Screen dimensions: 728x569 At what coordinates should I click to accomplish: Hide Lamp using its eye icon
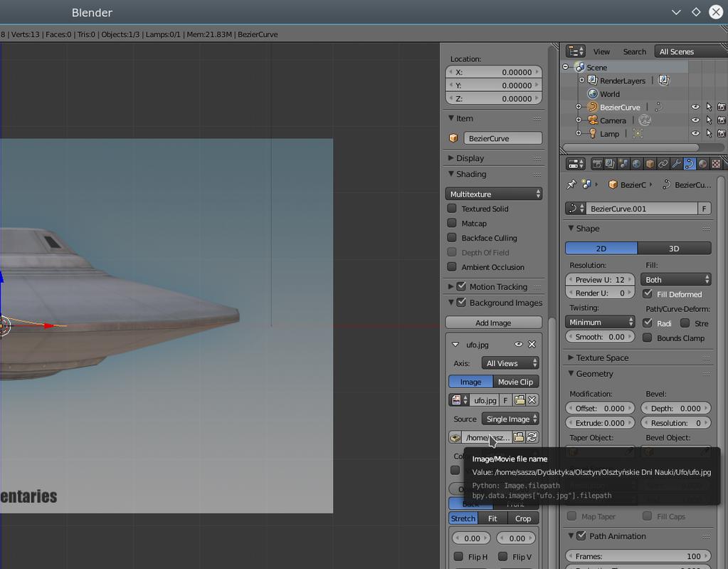(695, 133)
